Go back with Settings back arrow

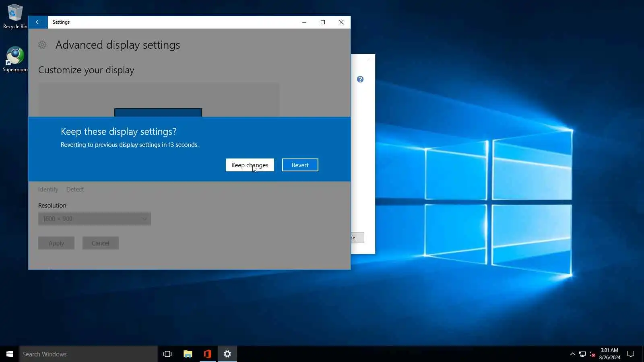point(38,22)
